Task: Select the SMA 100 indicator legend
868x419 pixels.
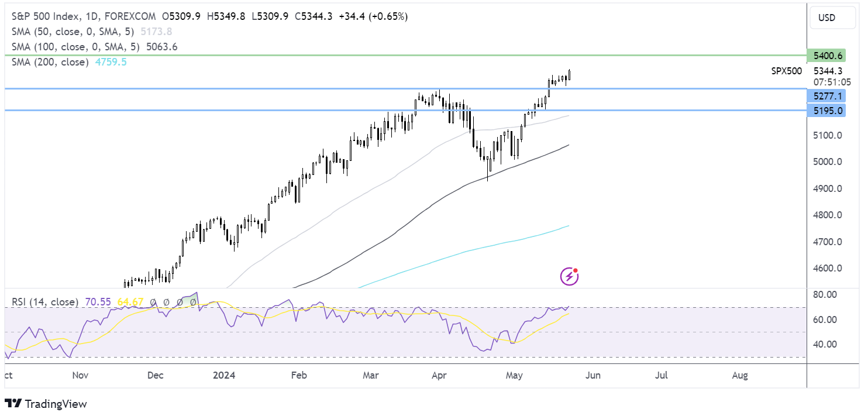Action: pyautogui.click(x=74, y=47)
